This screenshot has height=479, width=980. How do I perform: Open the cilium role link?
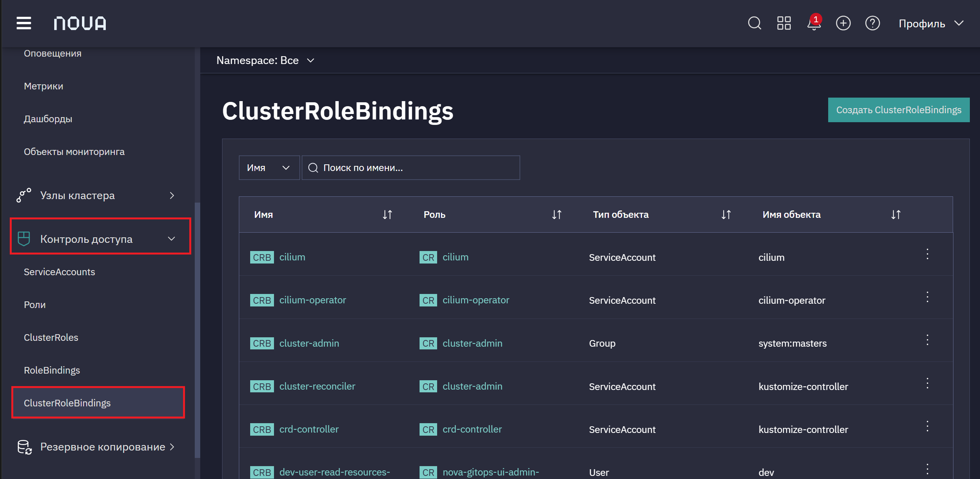(x=455, y=257)
